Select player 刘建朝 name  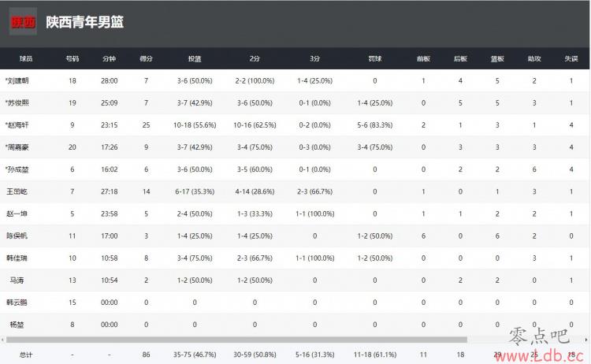click(x=17, y=80)
